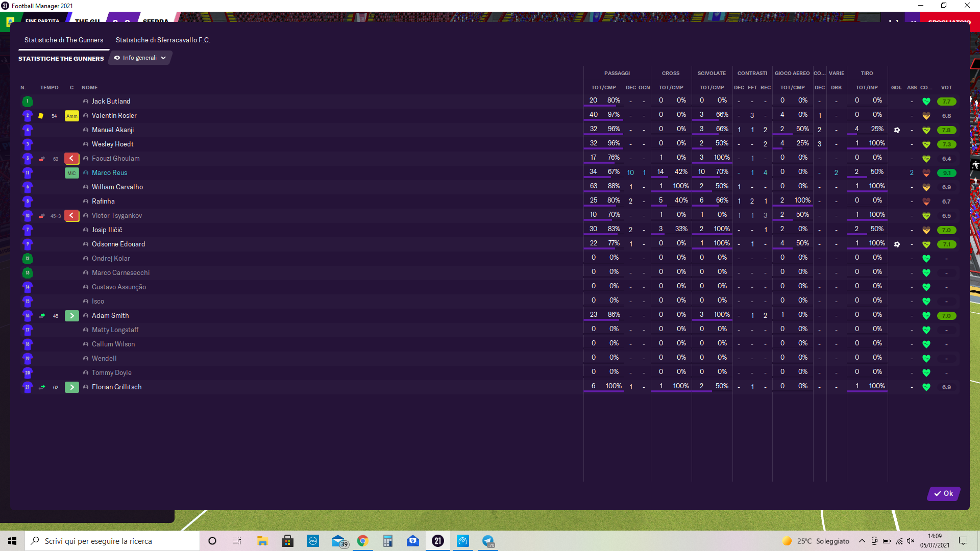Open Marco Reus player profile
Image resolution: width=980 pixels, height=551 pixels.
pyautogui.click(x=109, y=173)
